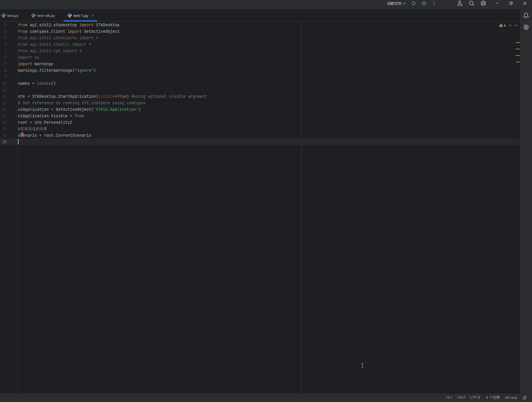Open the notifications bell panel

pos(526,15)
